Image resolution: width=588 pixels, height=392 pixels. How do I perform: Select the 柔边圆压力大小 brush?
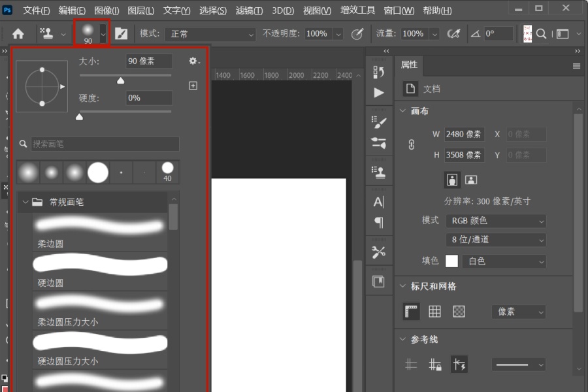pyautogui.click(x=100, y=310)
